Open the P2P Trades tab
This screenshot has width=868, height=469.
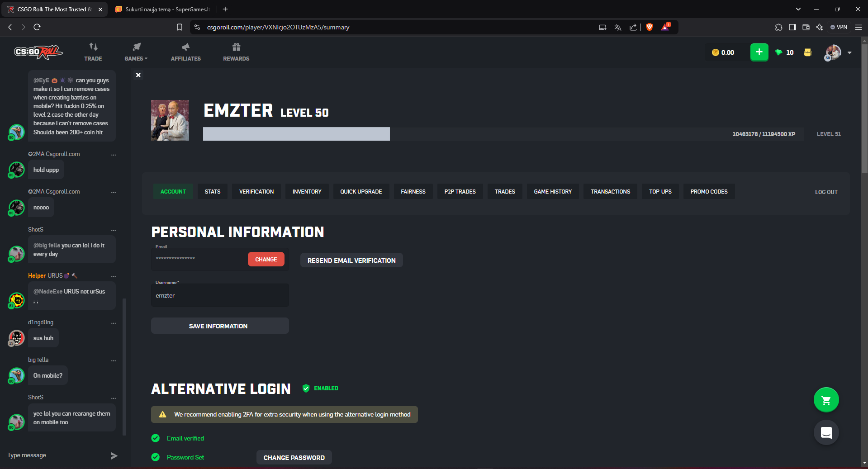pyautogui.click(x=460, y=192)
